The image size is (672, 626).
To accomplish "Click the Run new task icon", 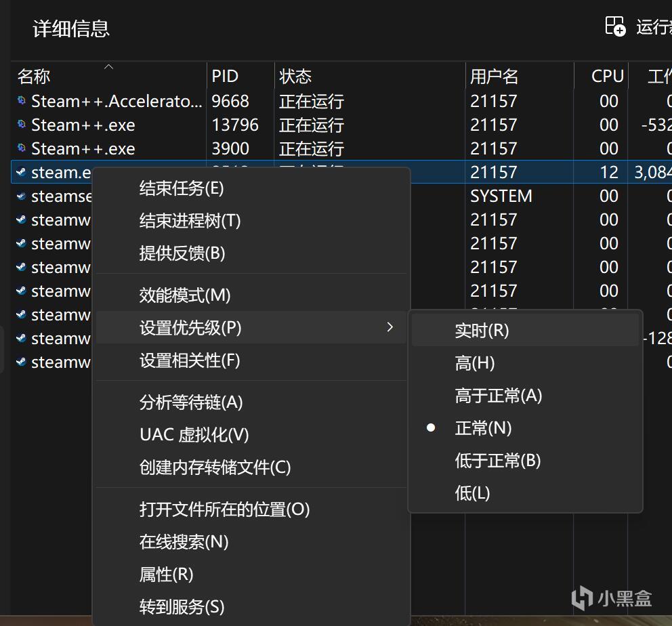I will tap(615, 26).
